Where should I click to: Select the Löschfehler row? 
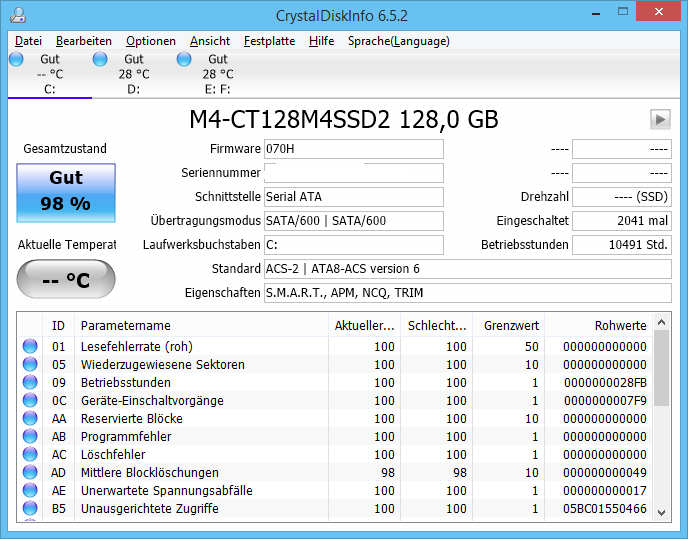(335, 454)
